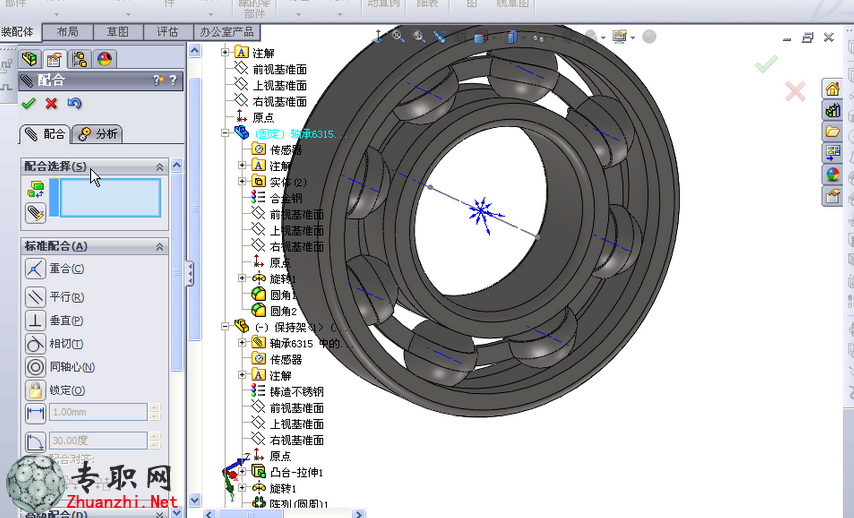
Task: Confirm the mate with green checkmark
Action: (28, 103)
